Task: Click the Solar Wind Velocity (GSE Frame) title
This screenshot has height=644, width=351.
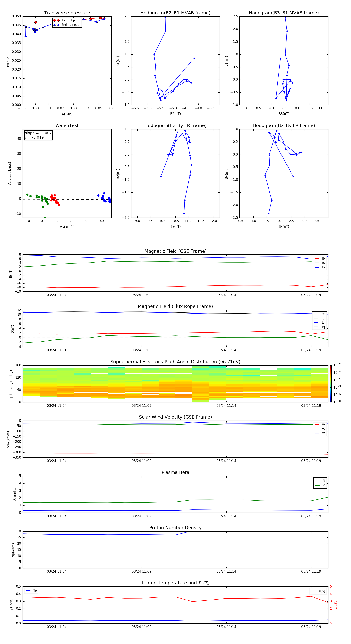Action: click(175, 417)
